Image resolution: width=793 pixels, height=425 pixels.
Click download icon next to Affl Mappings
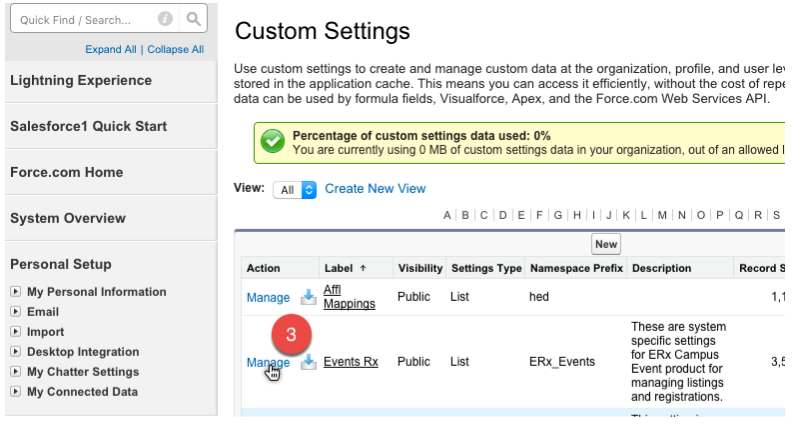(309, 297)
